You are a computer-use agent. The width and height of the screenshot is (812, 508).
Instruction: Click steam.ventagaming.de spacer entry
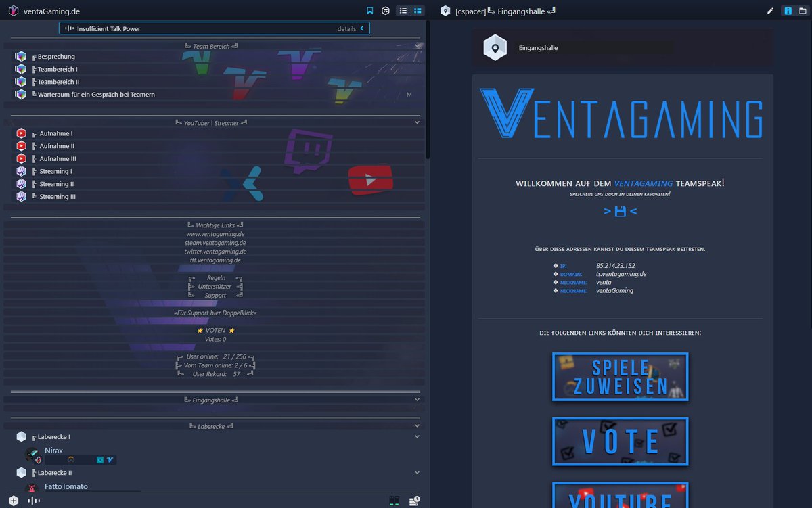point(215,243)
